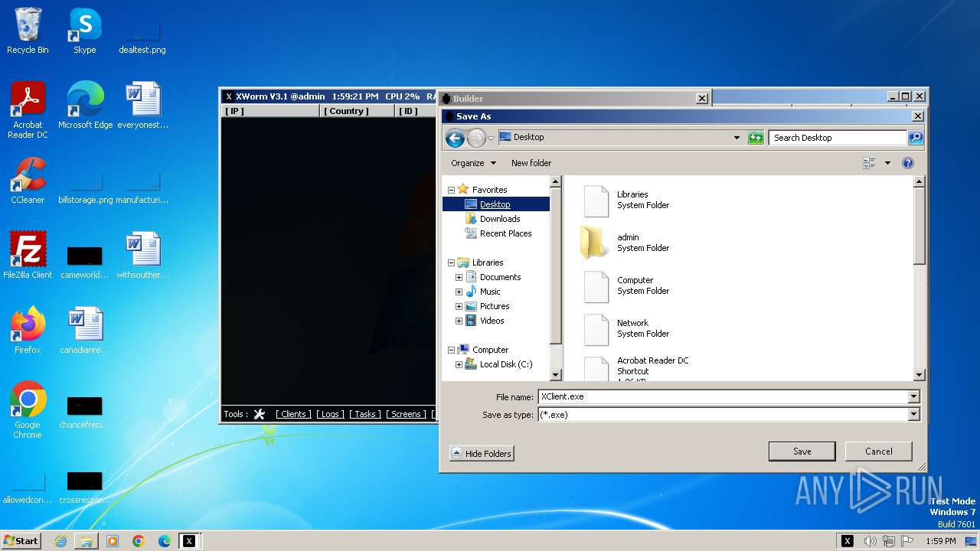Open the view options dropdown arrow

(x=887, y=163)
